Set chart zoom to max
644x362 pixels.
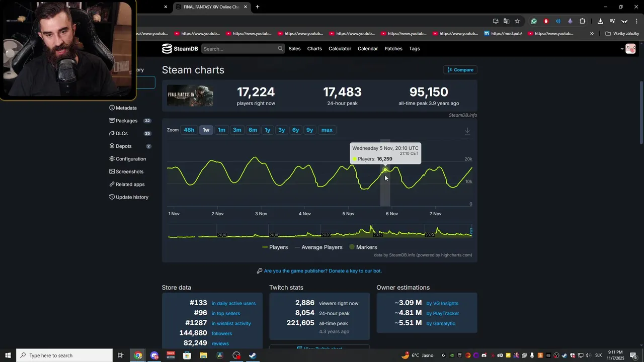click(327, 130)
